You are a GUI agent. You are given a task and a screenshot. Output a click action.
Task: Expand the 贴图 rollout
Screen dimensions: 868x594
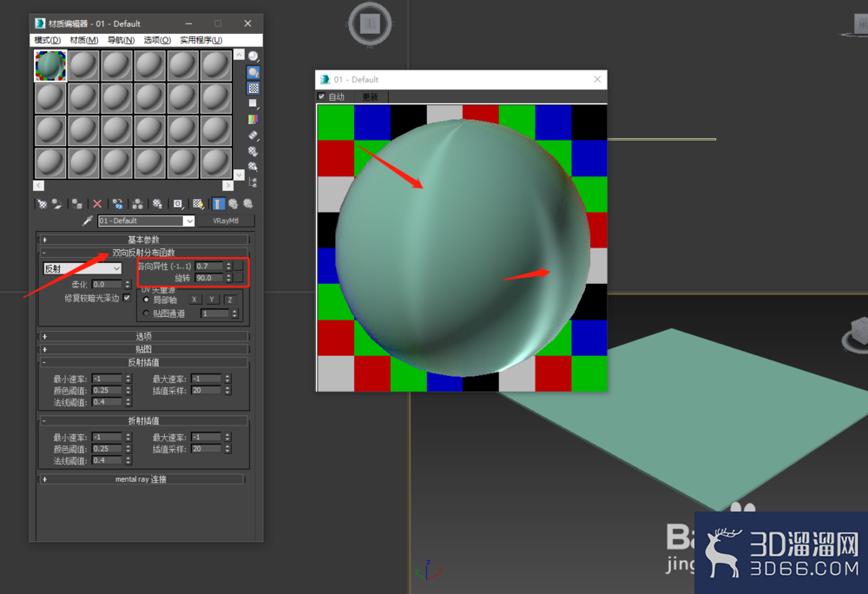(143, 349)
